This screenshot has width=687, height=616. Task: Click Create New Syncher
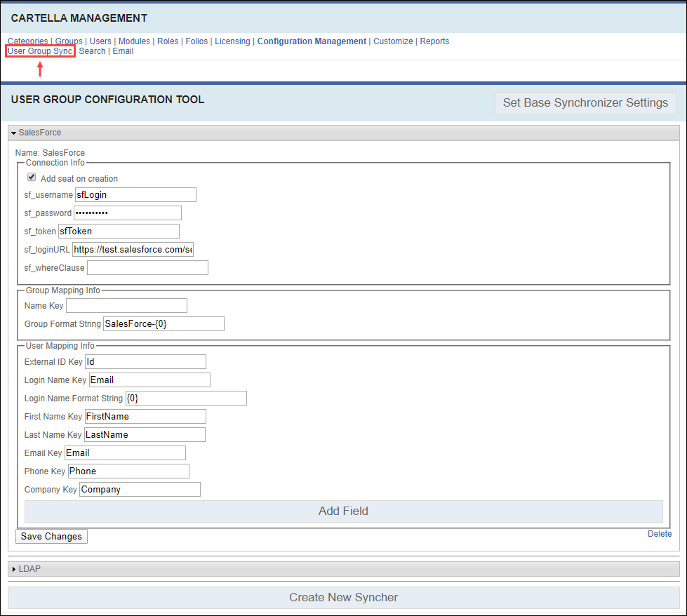tap(344, 598)
